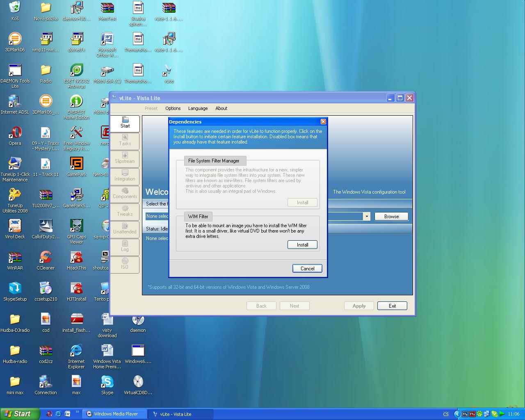Install the WIM Filter driver
Viewport: 525px width, 420px height.
tap(302, 245)
